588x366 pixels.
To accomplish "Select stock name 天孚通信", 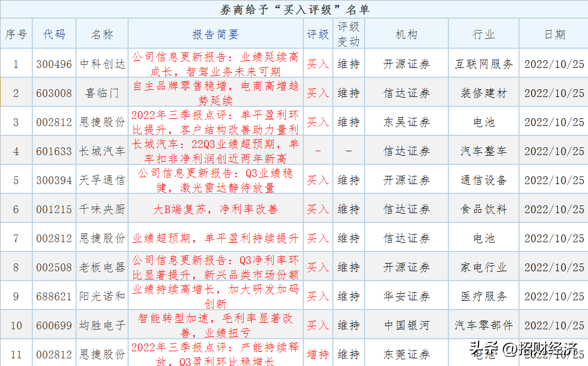I will tap(102, 180).
